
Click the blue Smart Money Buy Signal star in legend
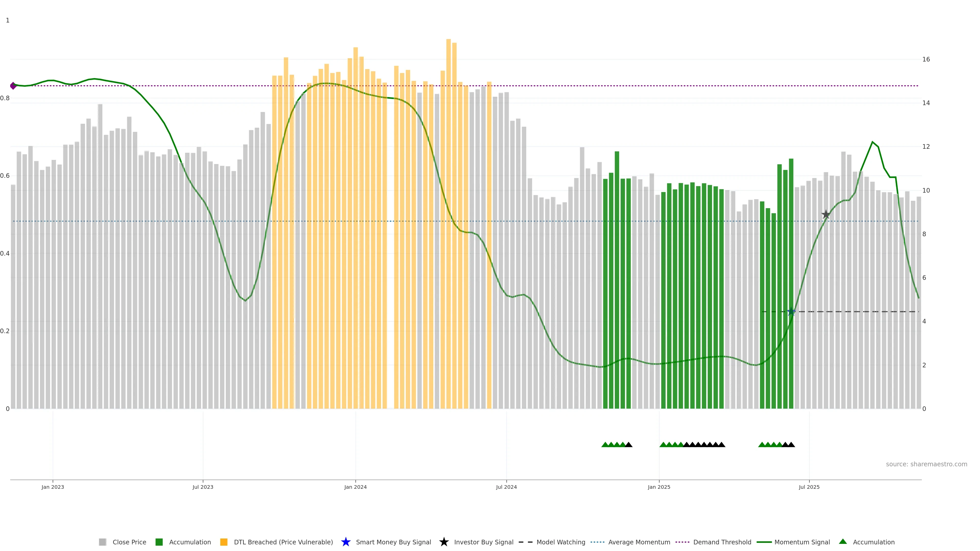346,542
